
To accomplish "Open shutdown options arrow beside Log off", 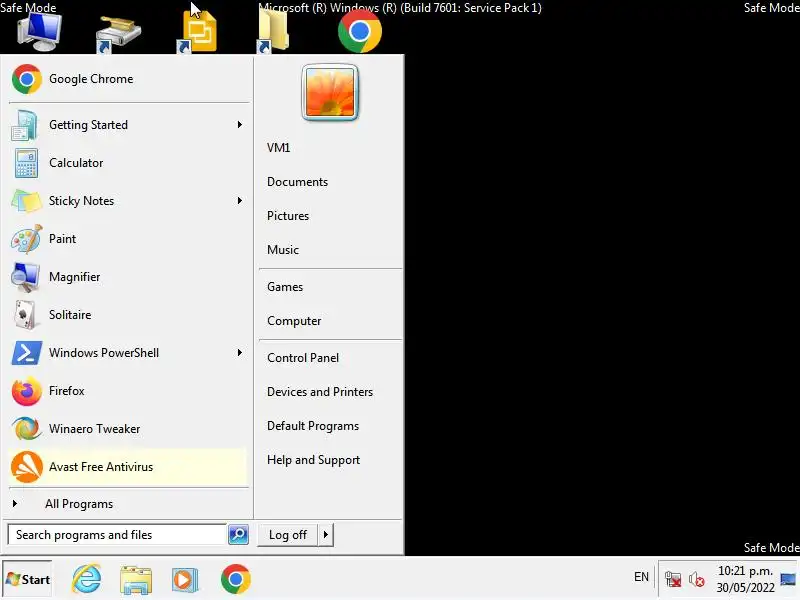I will point(326,535).
